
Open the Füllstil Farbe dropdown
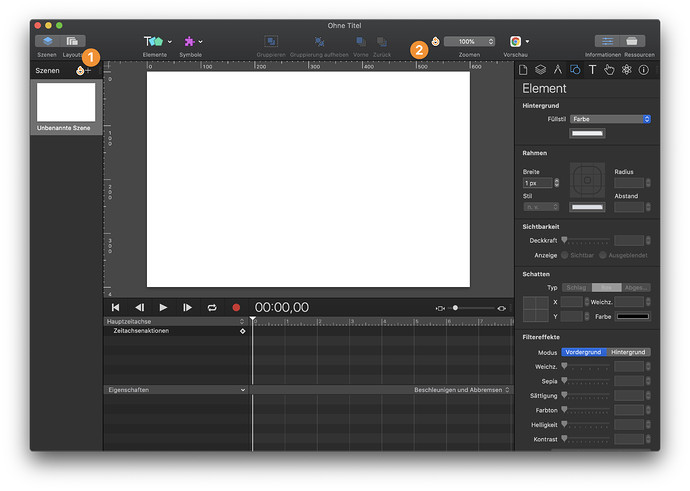[x=610, y=119]
